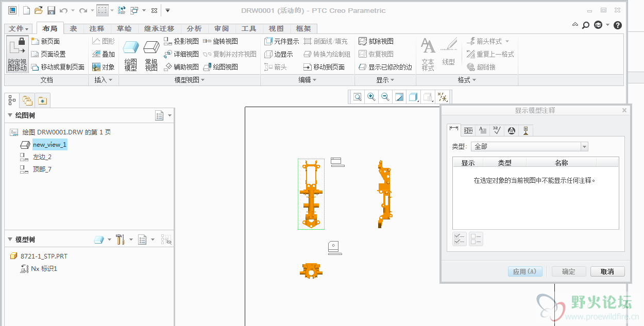Screen dimensions: 644x326
Task: Select new_view_1 in drawing tree
Action: 49,145
